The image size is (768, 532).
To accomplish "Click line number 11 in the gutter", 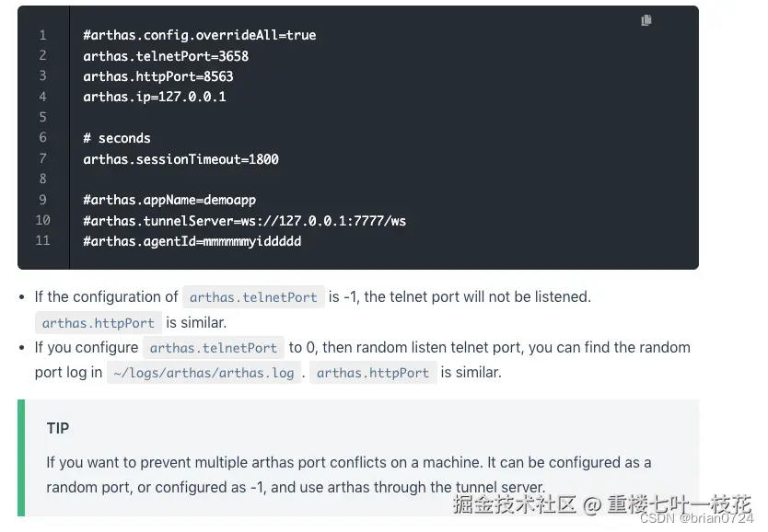I will pos(42,241).
